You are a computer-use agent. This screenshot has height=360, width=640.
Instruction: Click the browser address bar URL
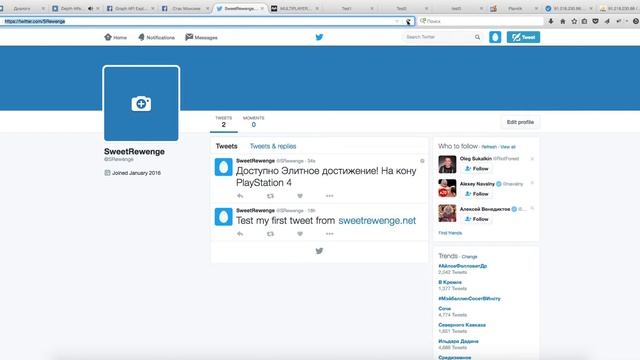pos(35,21)
